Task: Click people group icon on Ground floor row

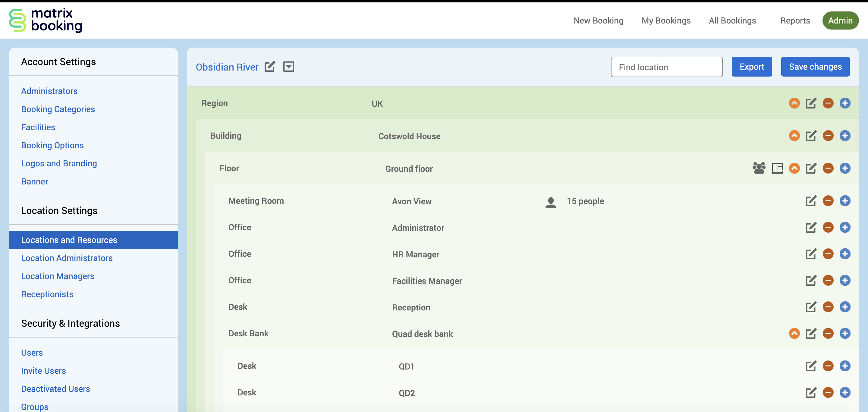Action: 759,168
